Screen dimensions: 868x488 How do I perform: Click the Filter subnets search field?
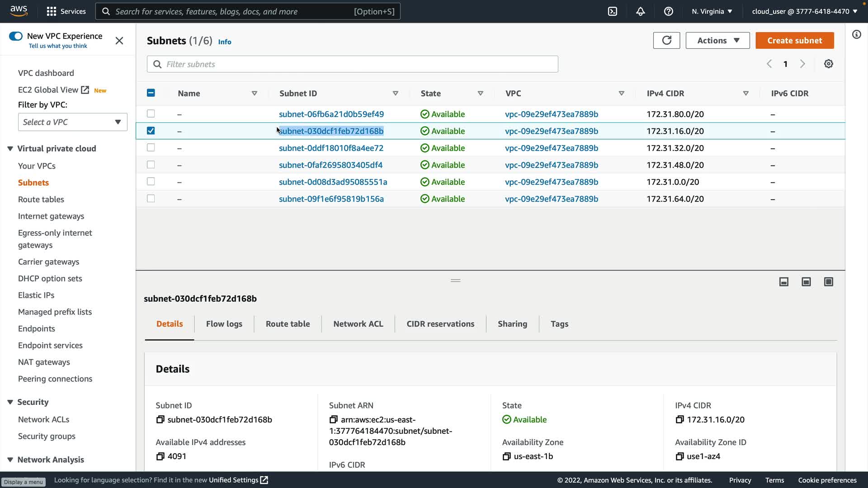(x=353, y=64)
